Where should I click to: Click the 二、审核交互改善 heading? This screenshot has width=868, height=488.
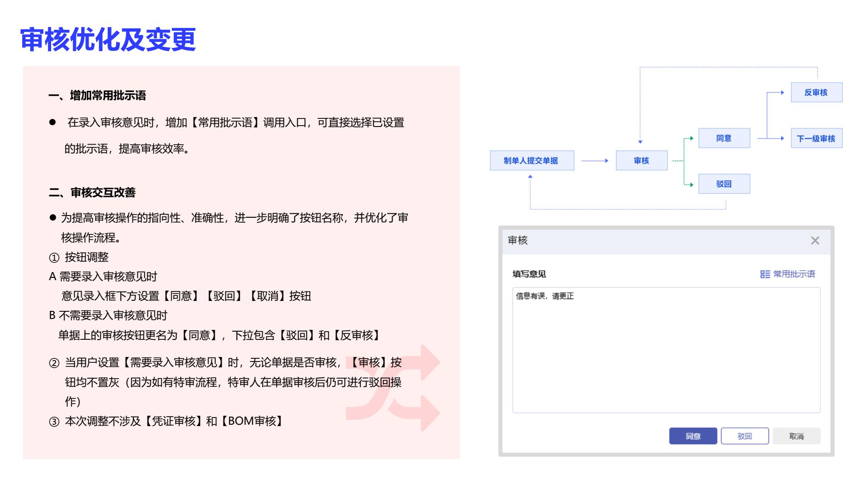coord(92,193)
